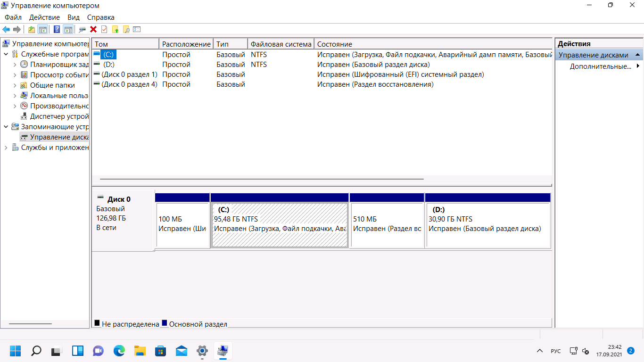Sort by the Расположение column header
Viewport: 644px width, 362px height.
tap(186, 44)
